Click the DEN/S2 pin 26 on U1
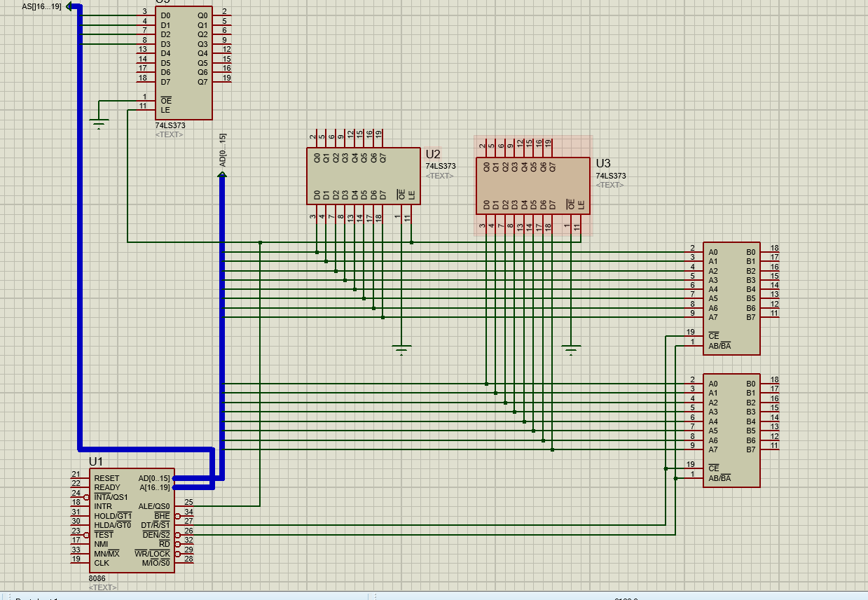The width and height of the screenshot is (868, 600). 184,534
